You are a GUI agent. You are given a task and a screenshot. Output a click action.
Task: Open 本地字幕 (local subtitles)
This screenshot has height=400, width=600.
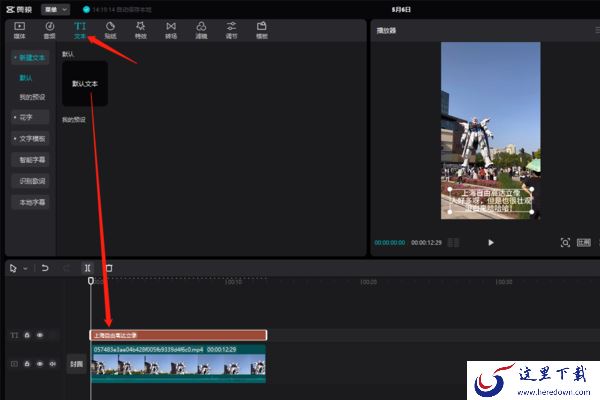click(x=32, y=202)
